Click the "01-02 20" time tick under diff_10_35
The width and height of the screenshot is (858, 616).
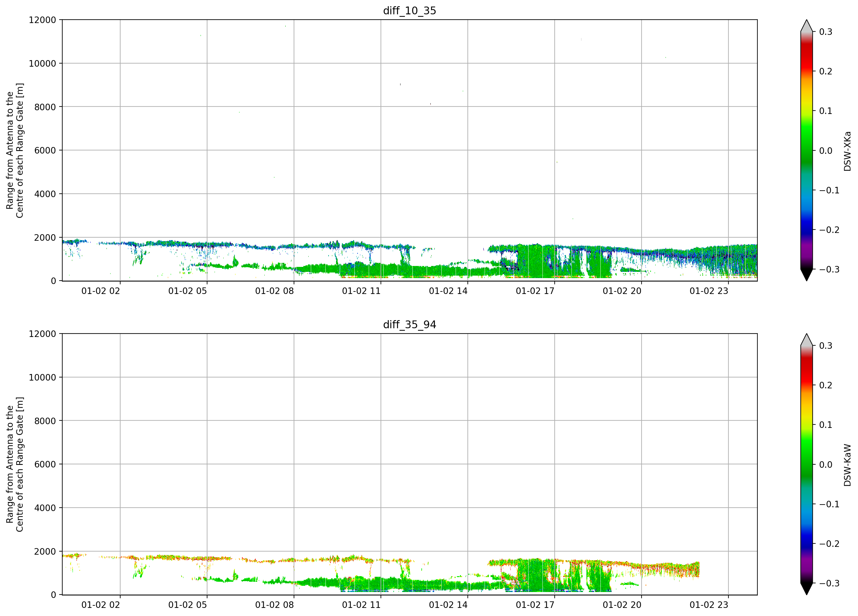click(x=622, y=291)
